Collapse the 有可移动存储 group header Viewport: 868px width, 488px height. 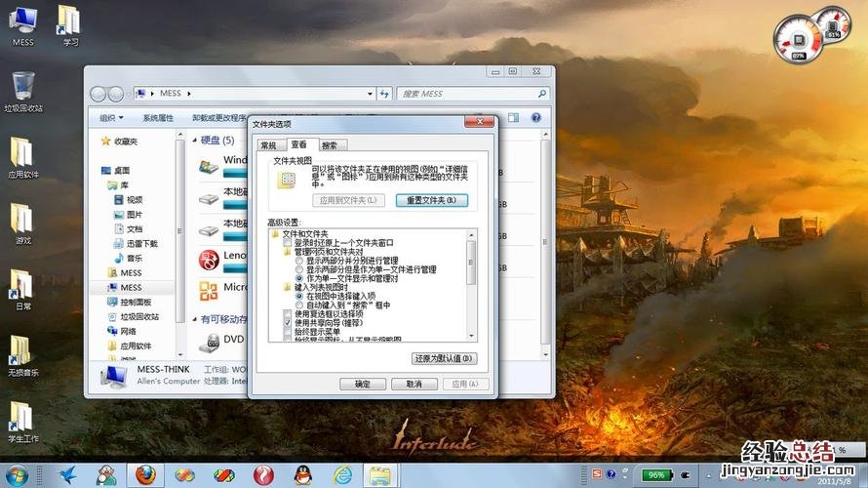pos(194,319)
